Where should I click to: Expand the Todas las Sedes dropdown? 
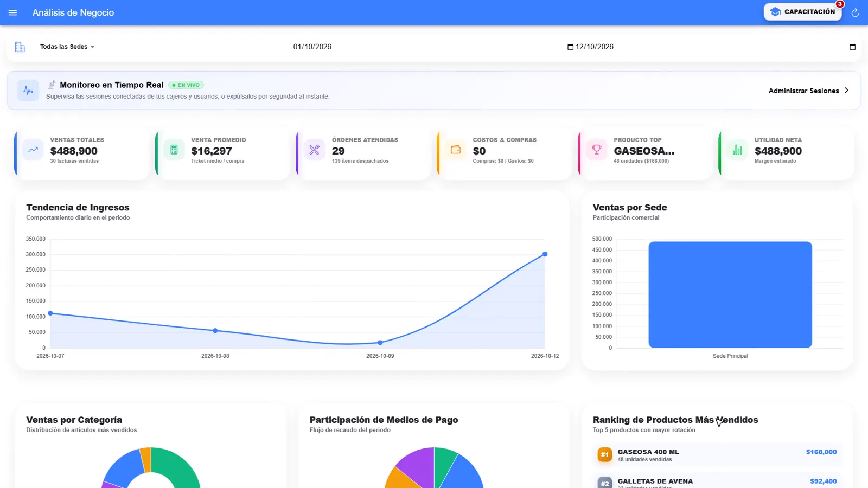pyautogui.click(x=67, y=47)
